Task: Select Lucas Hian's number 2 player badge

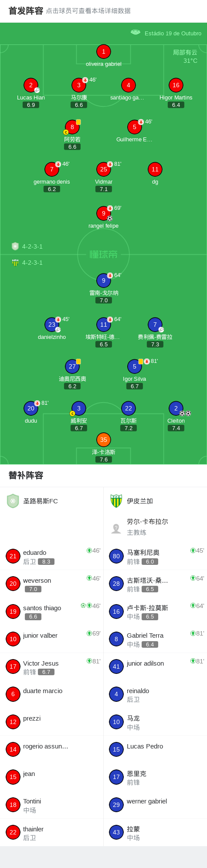Action: click(x=31, y=85)
